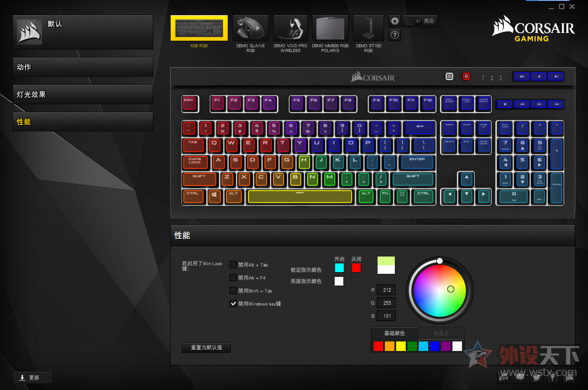Click the ESC key on keyboard image
Screen dimensions: 588x390
190,104
